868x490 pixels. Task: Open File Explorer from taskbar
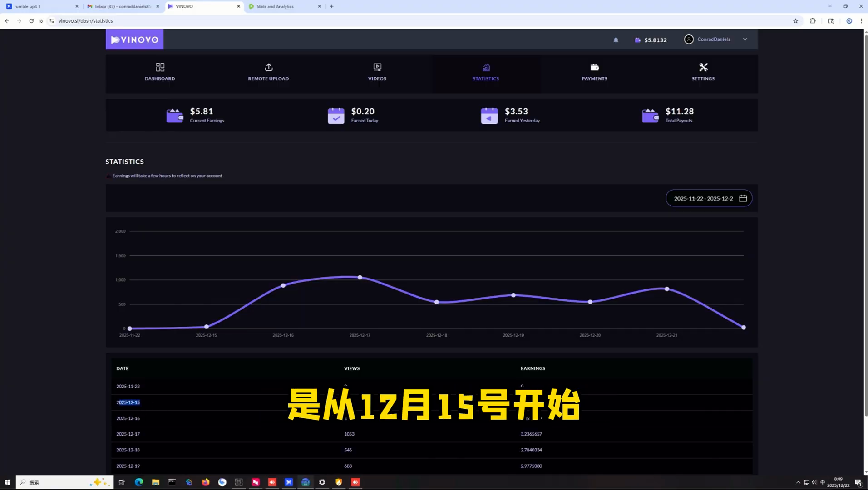tap(155, 482)
